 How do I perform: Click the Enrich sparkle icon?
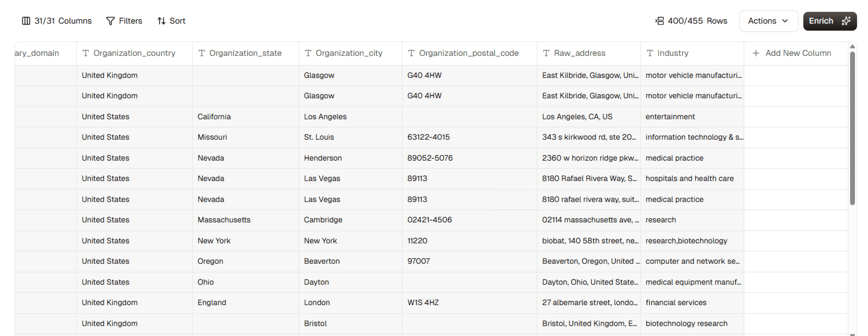pos(846,21)
